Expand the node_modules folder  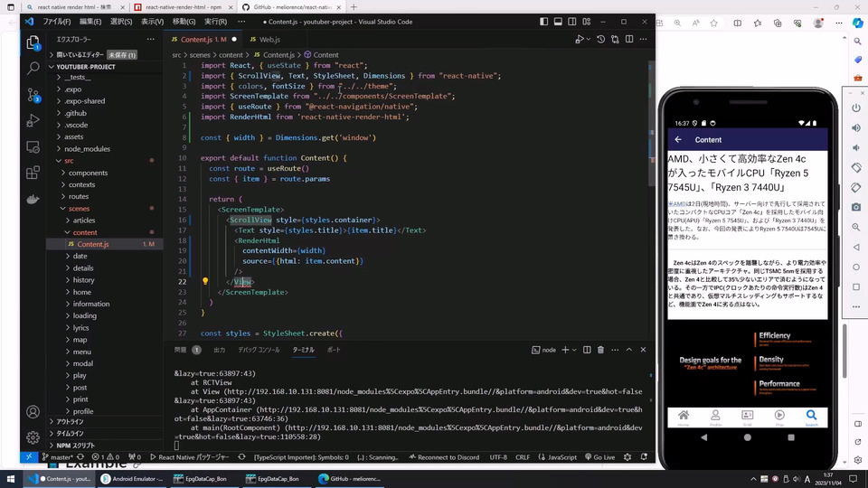click(x=87, y=149)
